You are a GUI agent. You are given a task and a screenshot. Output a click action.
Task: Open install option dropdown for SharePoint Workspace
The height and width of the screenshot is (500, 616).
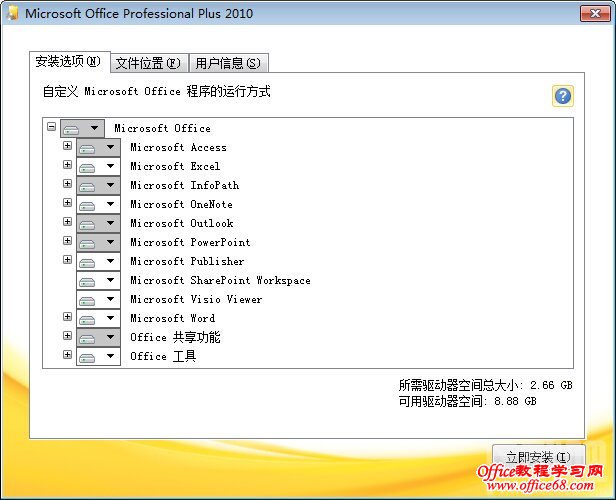pyautogui.click(x=98, y=280)
